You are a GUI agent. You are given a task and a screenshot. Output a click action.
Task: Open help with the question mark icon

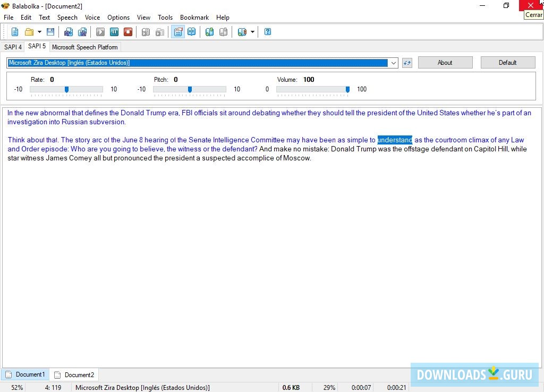(x=268, y=32)
